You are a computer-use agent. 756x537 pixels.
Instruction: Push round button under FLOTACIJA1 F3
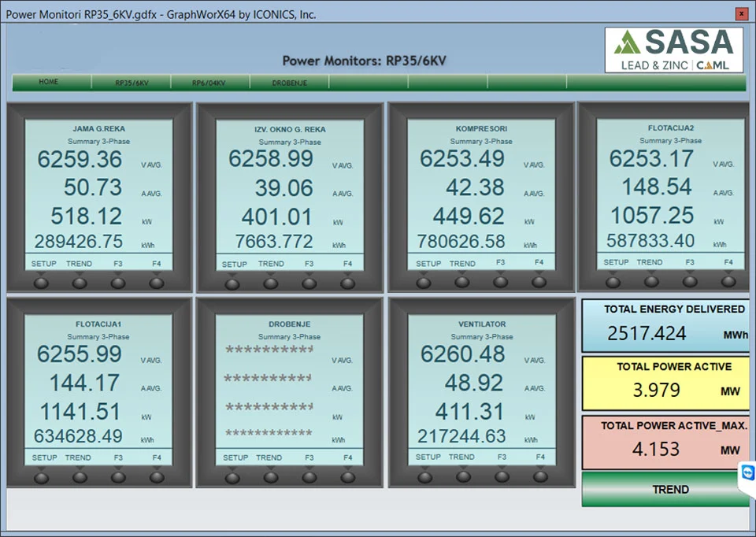[119, 477]
